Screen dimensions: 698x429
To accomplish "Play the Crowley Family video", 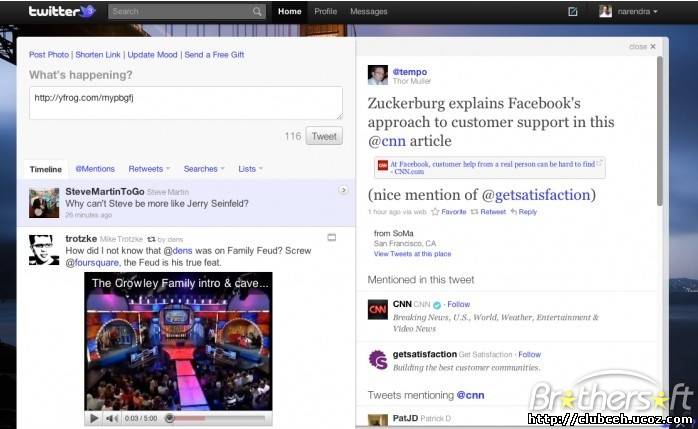I will (94, 418).
